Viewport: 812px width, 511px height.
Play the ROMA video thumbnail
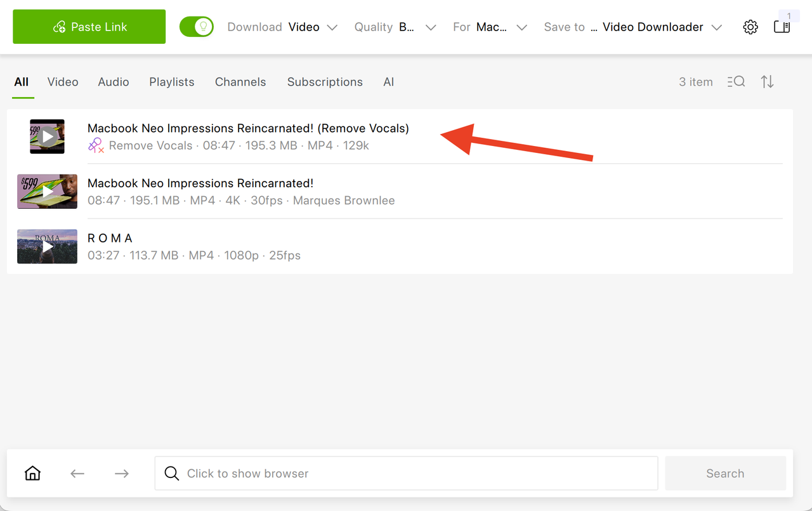point(48,246)
